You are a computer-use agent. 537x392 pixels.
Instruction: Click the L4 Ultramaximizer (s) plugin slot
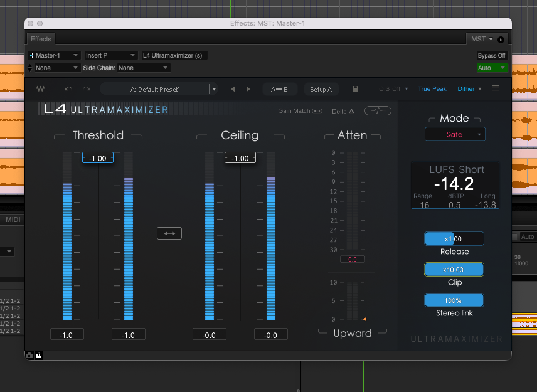[x=174, y=55]
